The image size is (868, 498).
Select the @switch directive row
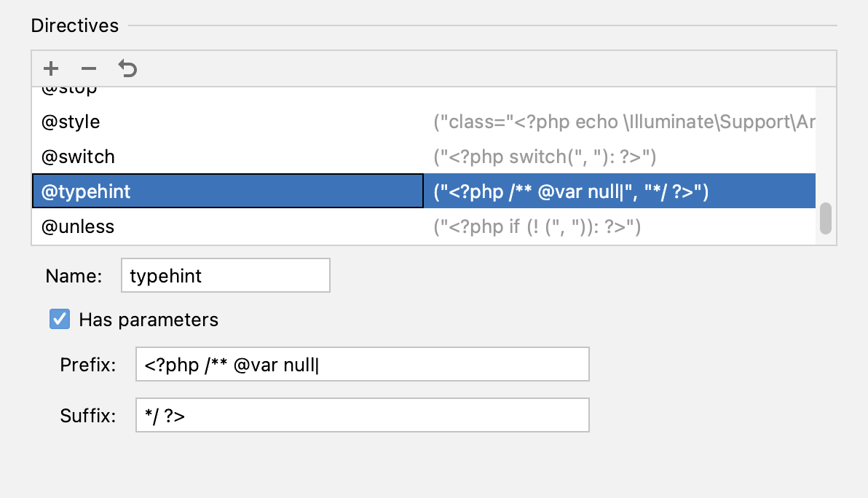[x=424, y=157]
